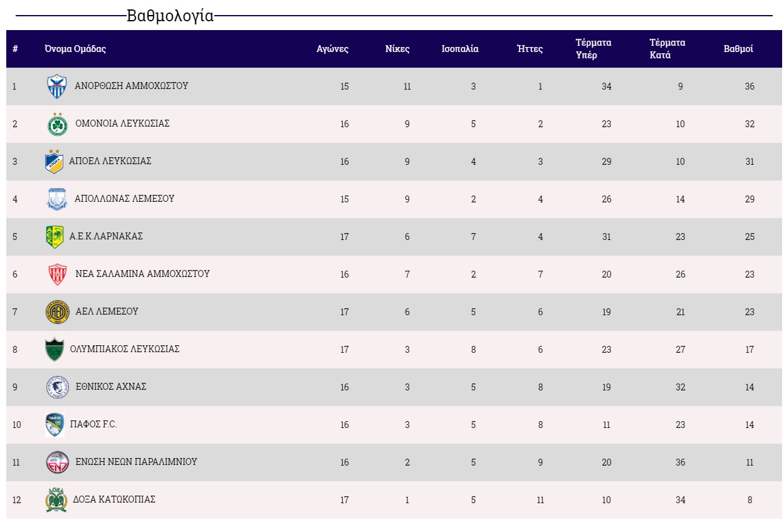The image size is (784, 532).
Task: Click the Nea Salamina red-striped crest
Action: pyautogui.click(x=58, y=274)
